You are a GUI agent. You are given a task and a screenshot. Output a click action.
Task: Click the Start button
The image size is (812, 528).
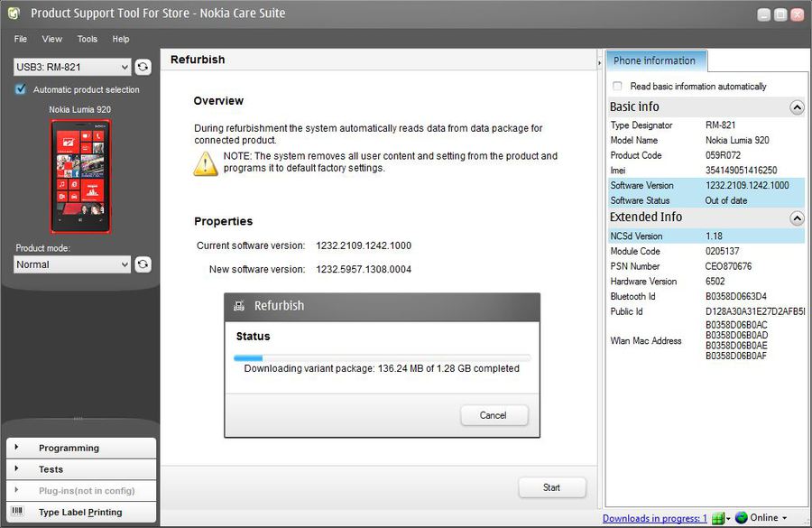click(x=552, y=487)
